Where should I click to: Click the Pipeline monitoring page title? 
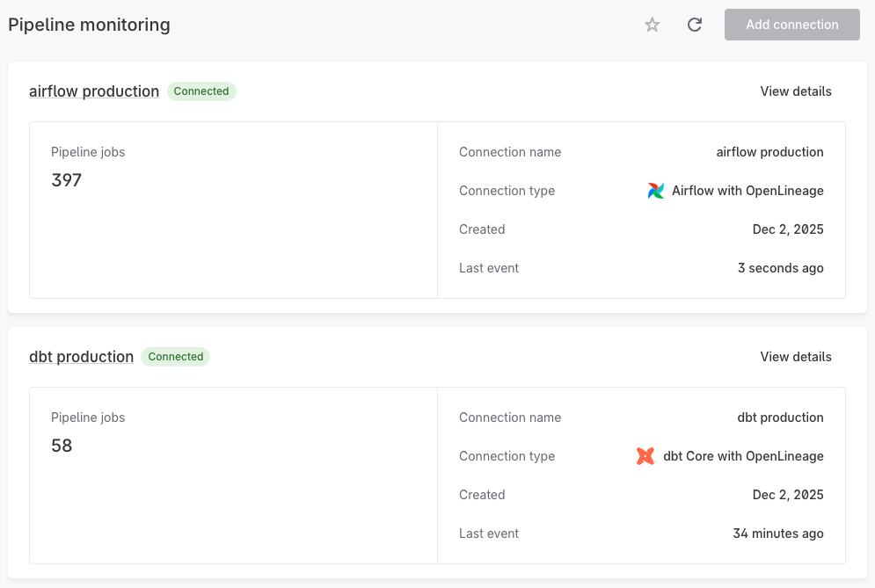[x=88, y=25]
